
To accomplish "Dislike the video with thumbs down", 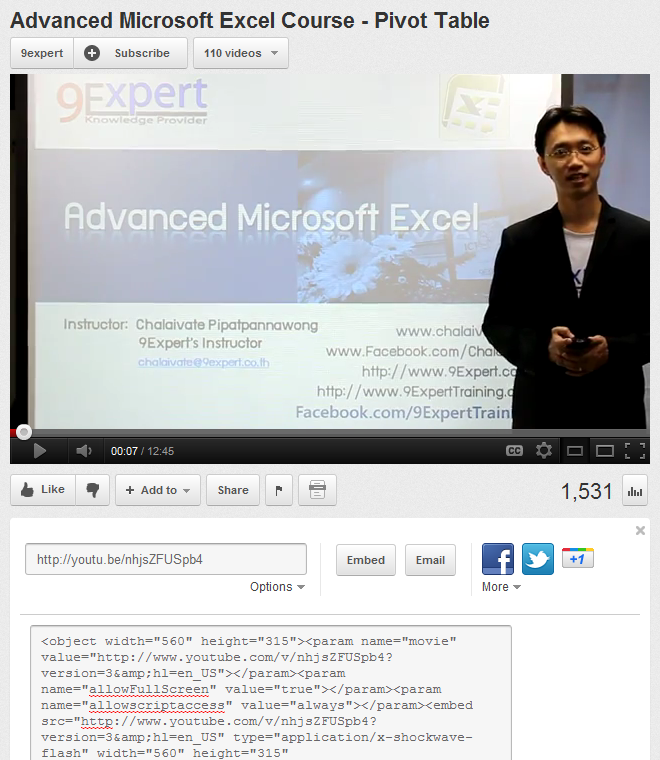I will 93,490.
